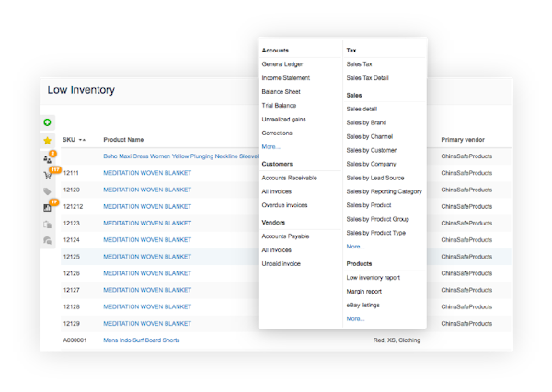This screenshot has height=392, width=552.
Task: Open the customers icon with badge 2
Action: 47,159
